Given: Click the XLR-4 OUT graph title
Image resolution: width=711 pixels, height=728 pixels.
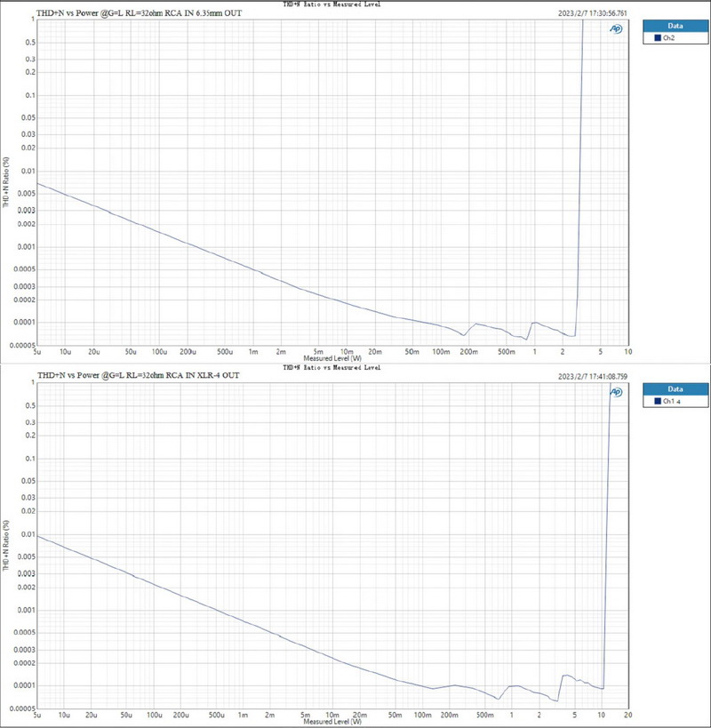Looking at the screenshot, I should 138,376.
